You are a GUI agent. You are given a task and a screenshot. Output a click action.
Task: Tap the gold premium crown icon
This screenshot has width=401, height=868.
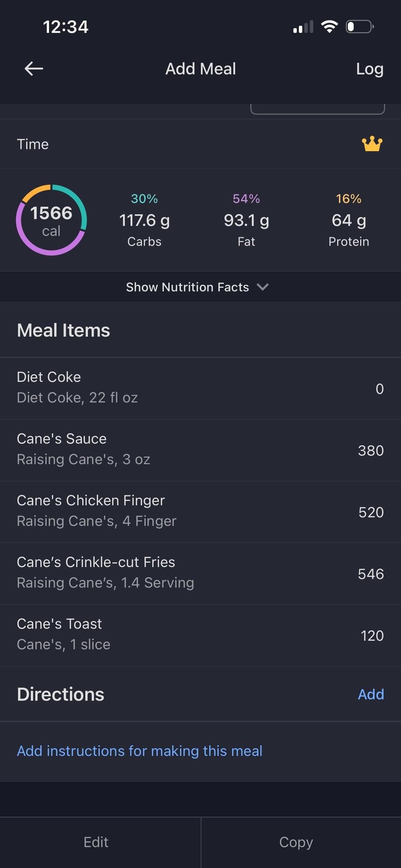(x=372, y=144)
